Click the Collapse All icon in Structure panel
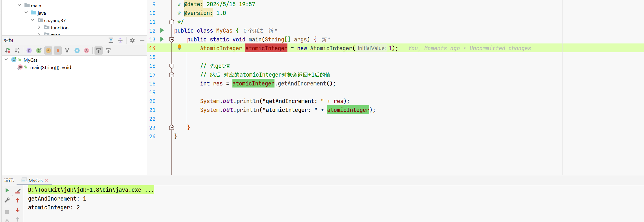 click(x=120, y=40)
